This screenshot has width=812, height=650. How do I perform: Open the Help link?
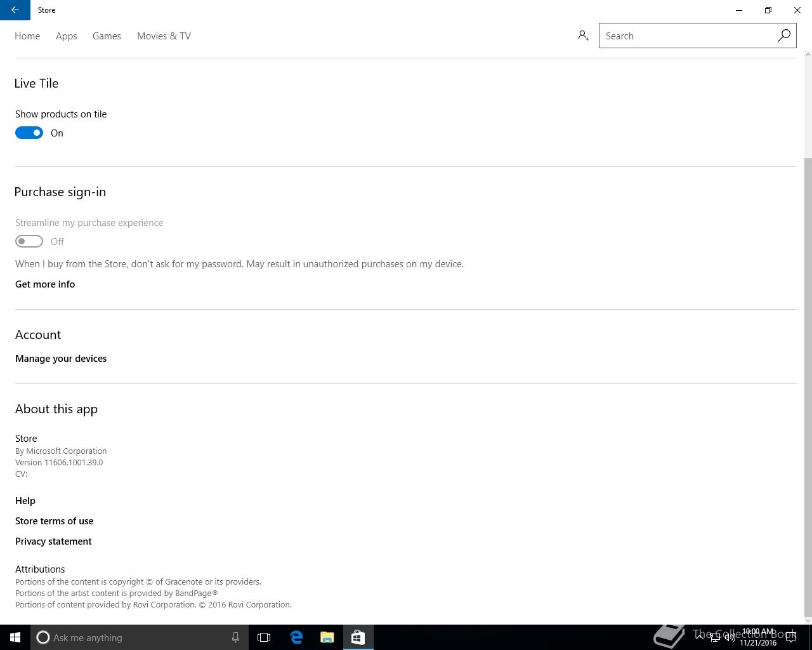click(25, 500)
